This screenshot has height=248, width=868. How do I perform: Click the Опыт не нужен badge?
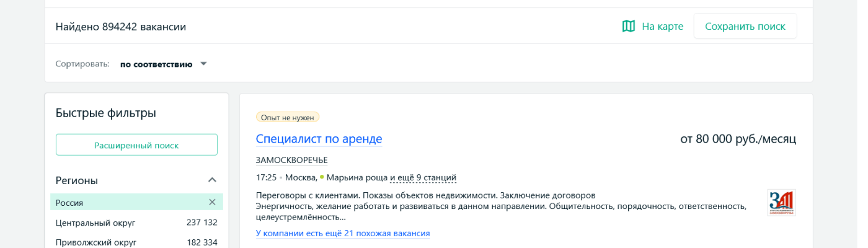pos(288,117)
